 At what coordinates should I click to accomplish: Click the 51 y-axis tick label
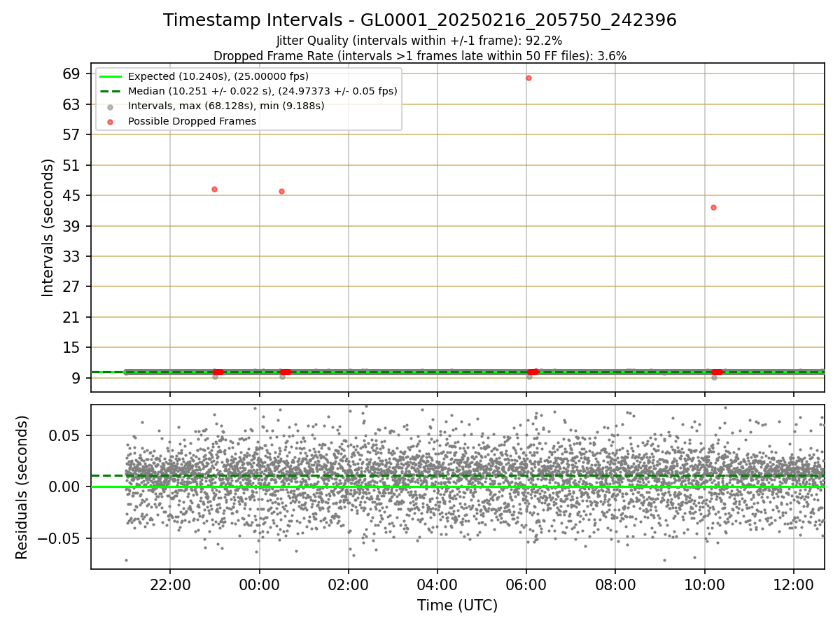[x=72, y=165]
